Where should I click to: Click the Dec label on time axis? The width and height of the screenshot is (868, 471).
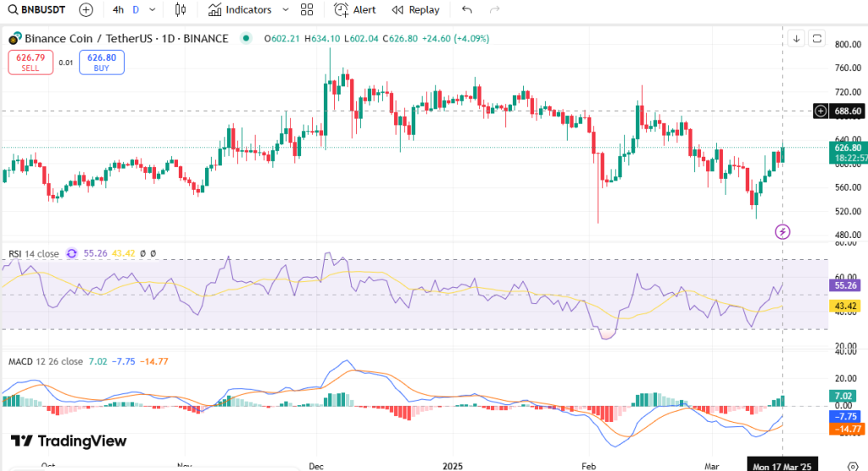pyautogui.click(x=316, y=466)
